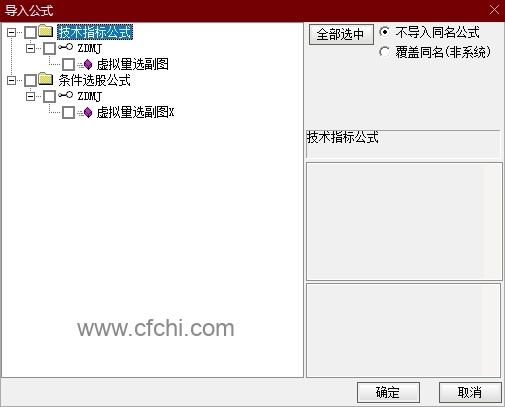
Task: Cancel the dialog with 取消 button
Action: point(470,392)
